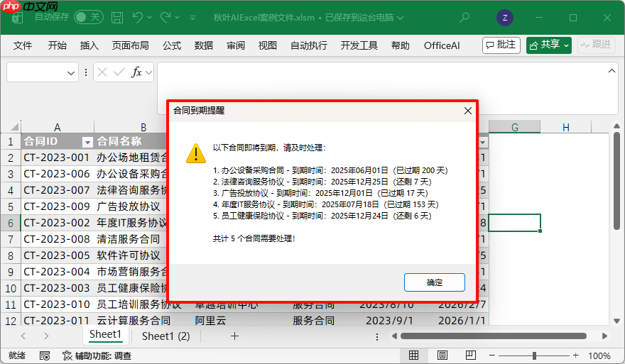Open 辅助功能: 调查 accessibility checker
Viewport: 625px width, 364px height.
[97, 355]
